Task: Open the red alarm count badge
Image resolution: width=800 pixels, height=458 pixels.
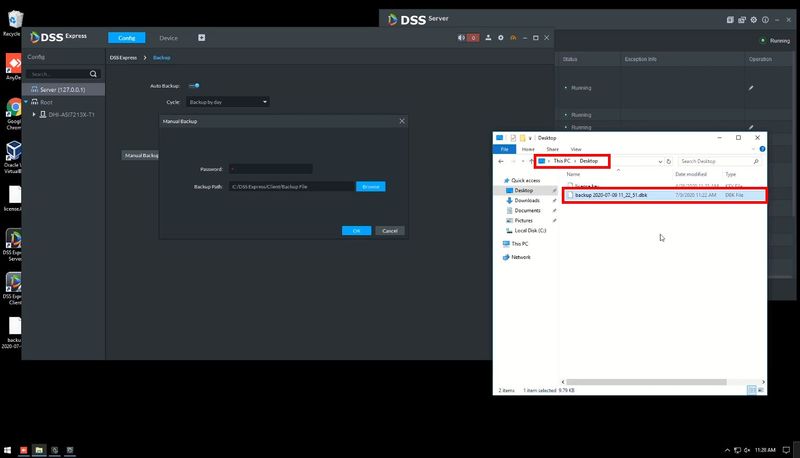Action: 473,38
